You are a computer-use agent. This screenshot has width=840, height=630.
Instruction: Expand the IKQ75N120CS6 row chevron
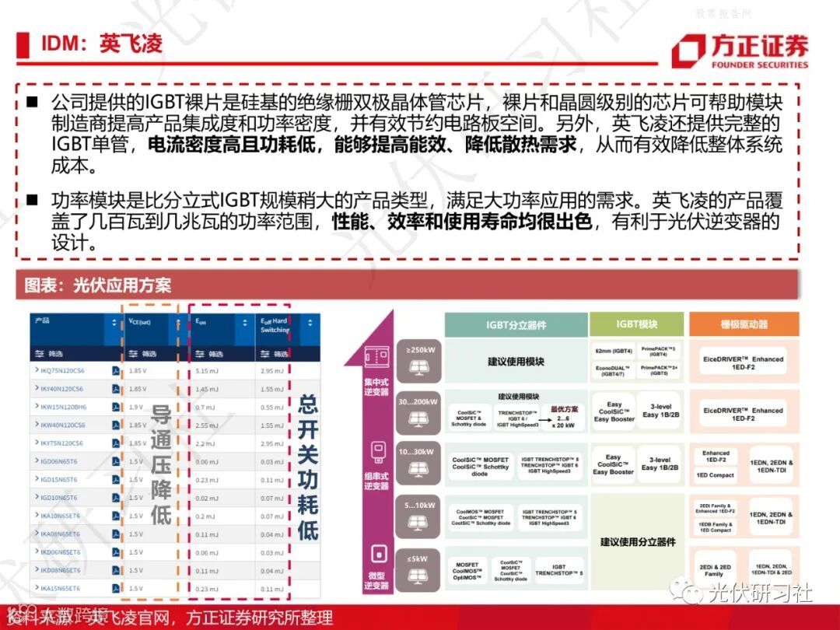pyautogui.click(x=37, y=370)
